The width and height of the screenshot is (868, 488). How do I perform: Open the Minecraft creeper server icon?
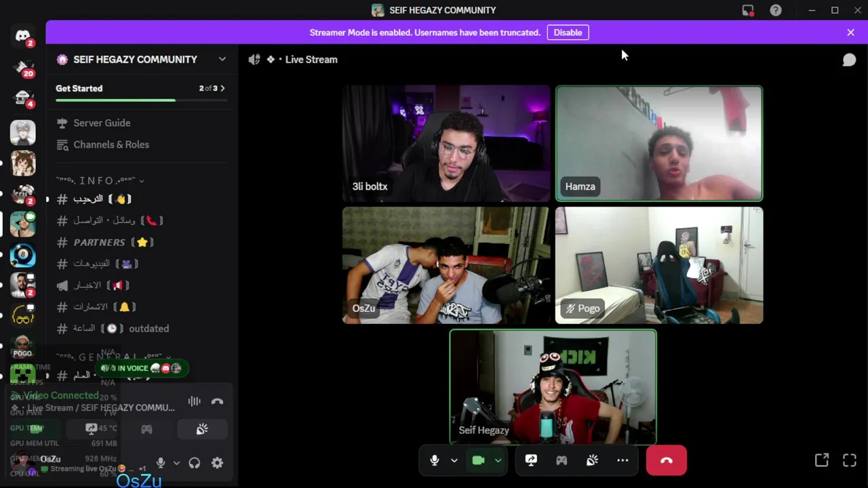[x=22, y=373]
